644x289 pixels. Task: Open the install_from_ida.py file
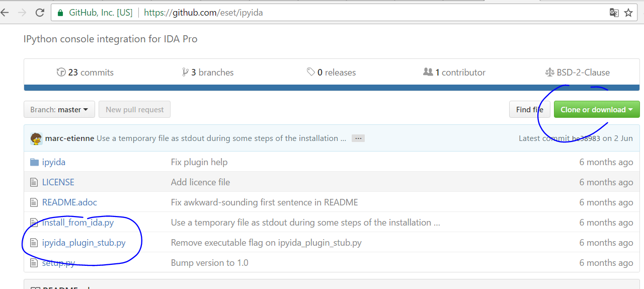tap(78, 223)
